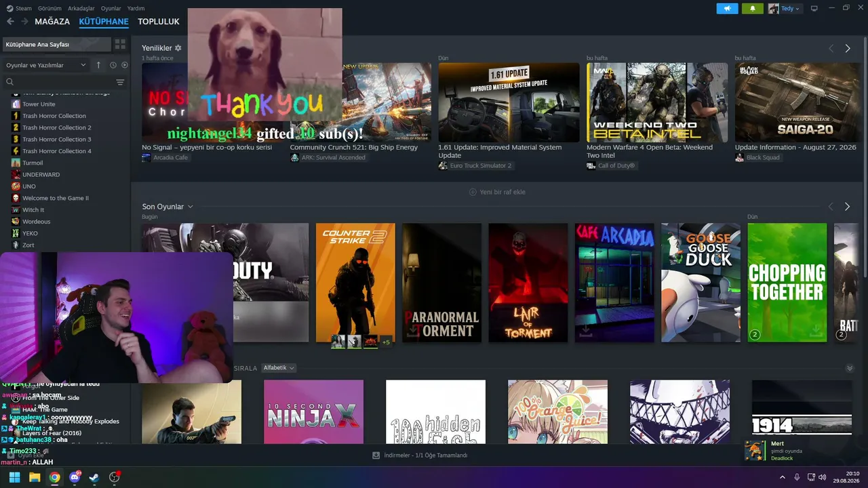Open Discord from the taskbar
The image size is (868, 488).
click(x=75, y=477)
